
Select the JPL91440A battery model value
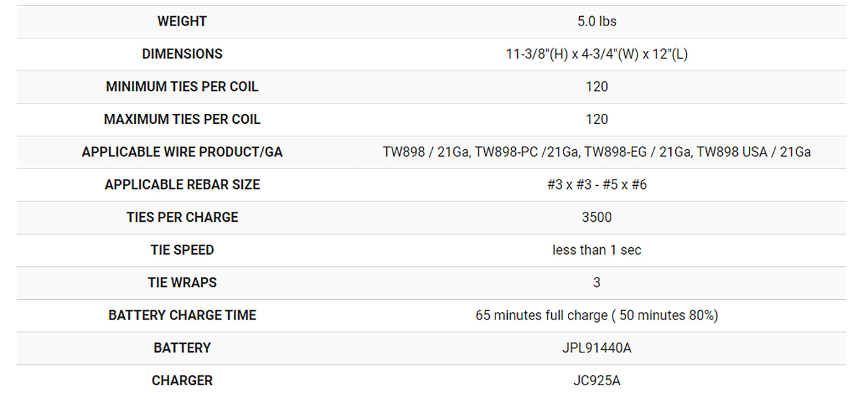596,348
